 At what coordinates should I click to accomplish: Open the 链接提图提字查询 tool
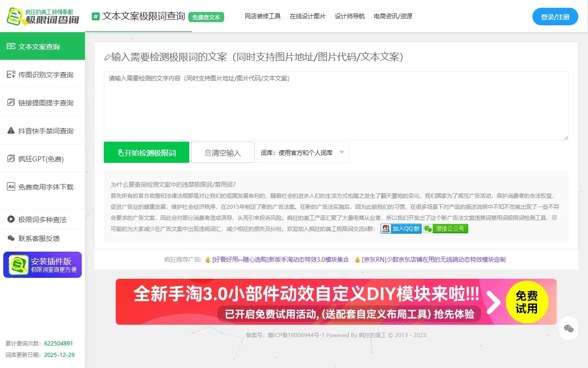[42, 102]
